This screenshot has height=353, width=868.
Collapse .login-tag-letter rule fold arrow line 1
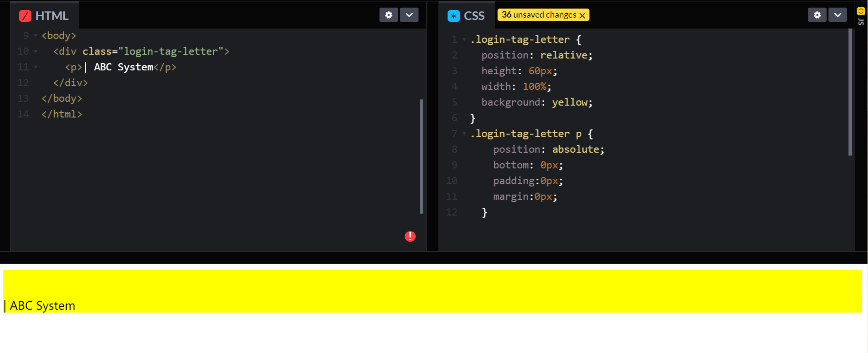click(464, 39)
